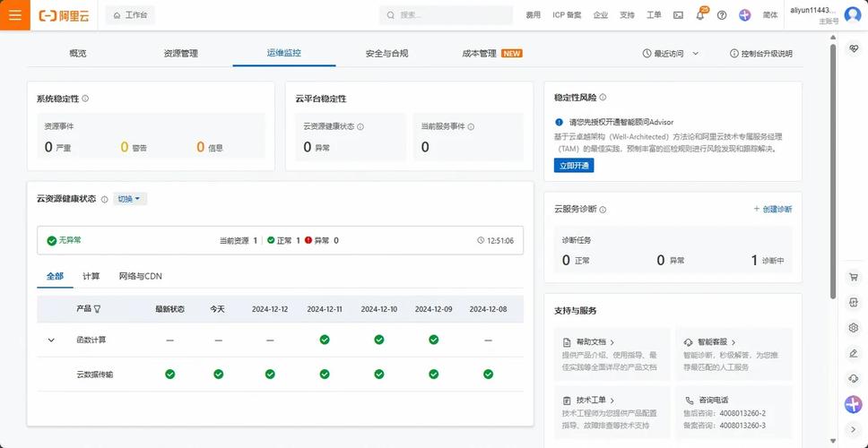Viewport: 868px width, 448px height.
Task: Show info icon next to 切换 dropdown
Action: point(105,200)
